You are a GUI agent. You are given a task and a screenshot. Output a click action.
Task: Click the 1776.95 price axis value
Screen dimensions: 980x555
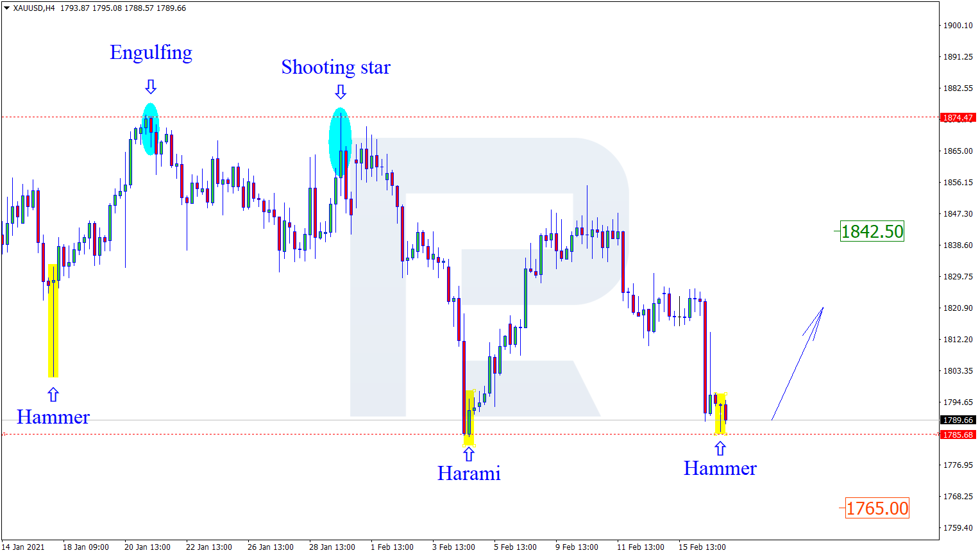[x=958, y=465]
